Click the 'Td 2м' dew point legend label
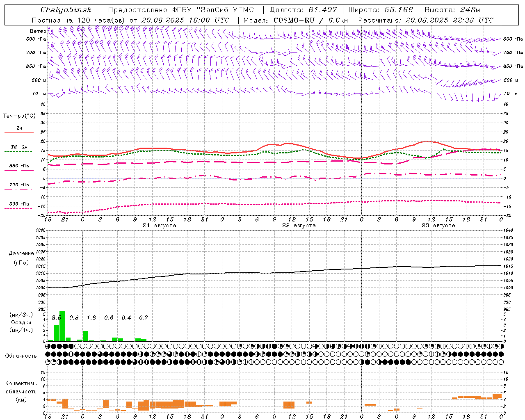525x420 pixels. 19,147
